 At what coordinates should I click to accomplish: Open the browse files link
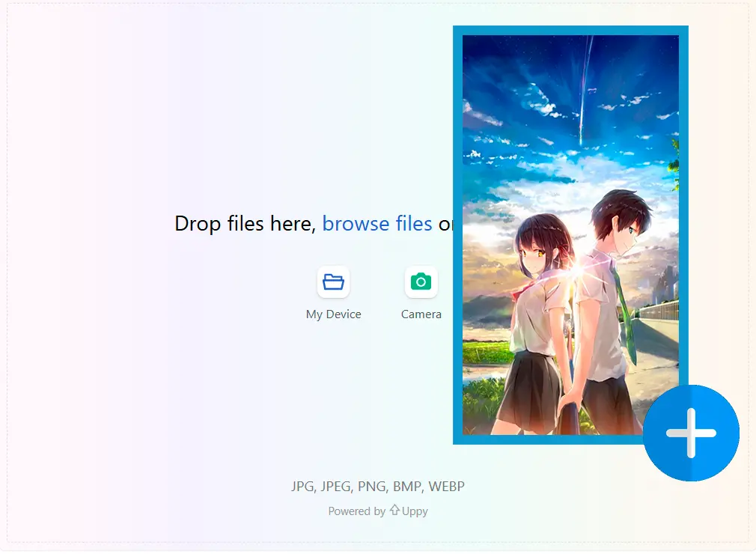[x=377, y=223]
